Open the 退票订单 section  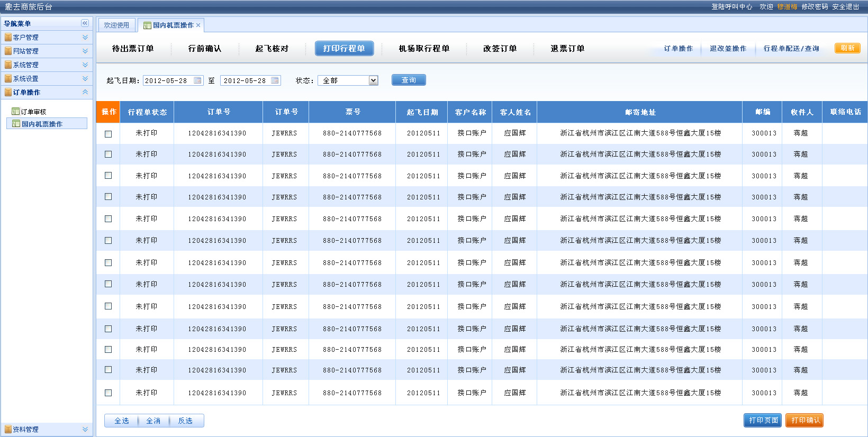coord(568,49)
